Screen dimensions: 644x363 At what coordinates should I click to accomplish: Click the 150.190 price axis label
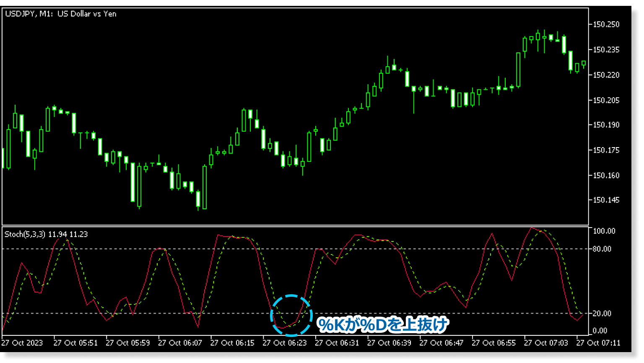click(606, 124)
